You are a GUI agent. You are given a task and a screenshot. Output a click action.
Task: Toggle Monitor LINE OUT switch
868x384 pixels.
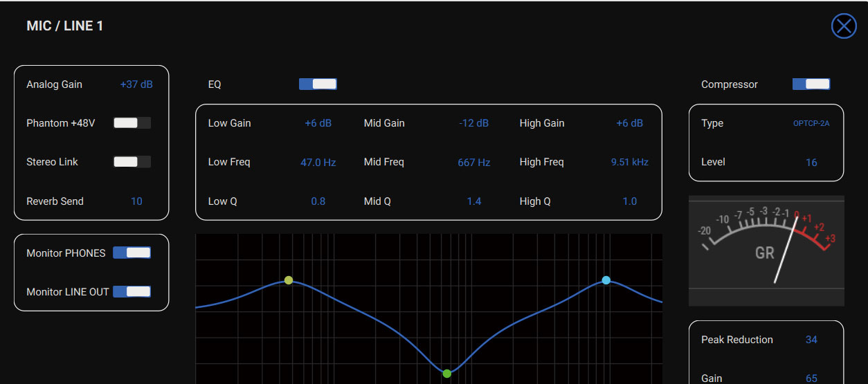pyautogui.click(x=132, y=292)
